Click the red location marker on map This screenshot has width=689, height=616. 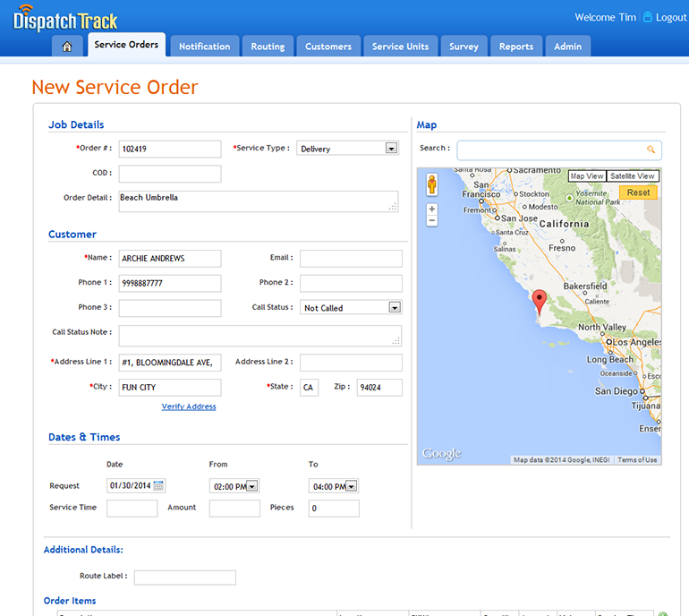click(x=539, y=300)
